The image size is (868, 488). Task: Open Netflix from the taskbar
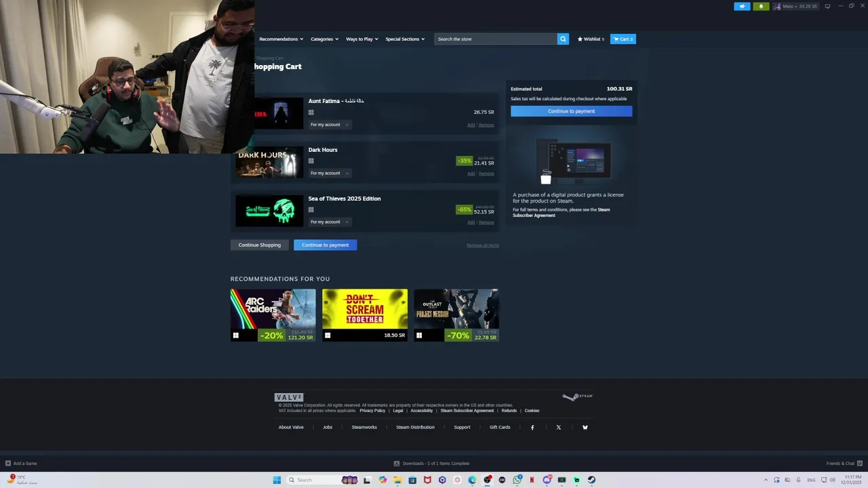(532, 480)
